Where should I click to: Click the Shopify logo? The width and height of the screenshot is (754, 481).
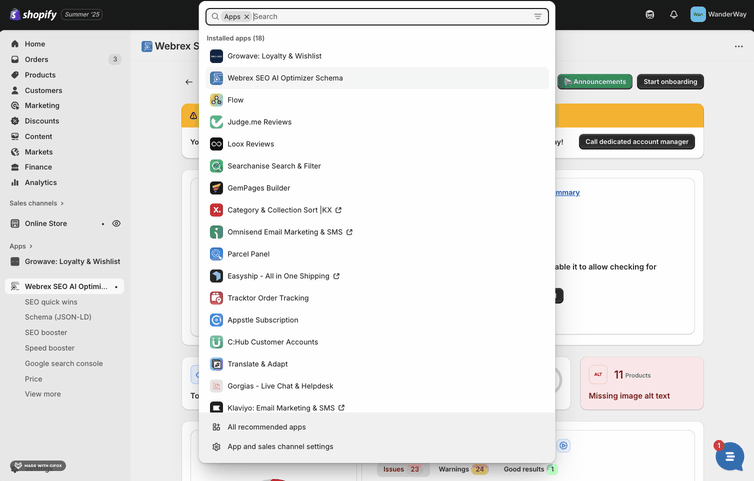33,14
